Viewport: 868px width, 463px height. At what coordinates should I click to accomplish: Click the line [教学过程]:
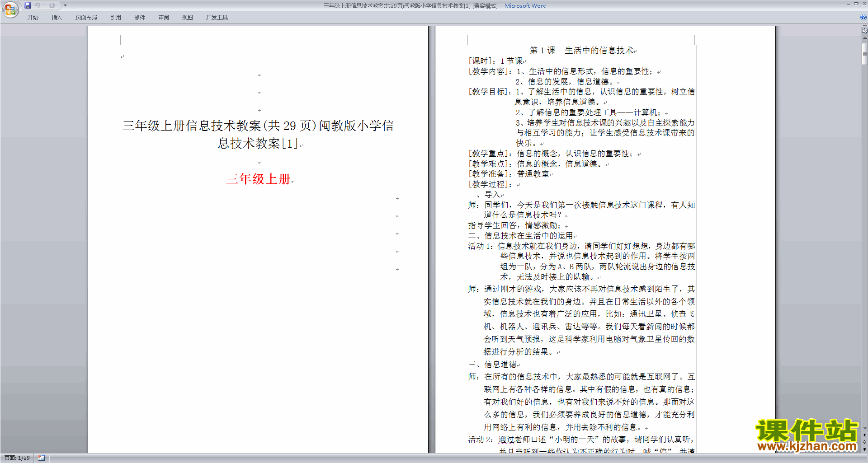(491, 184)
